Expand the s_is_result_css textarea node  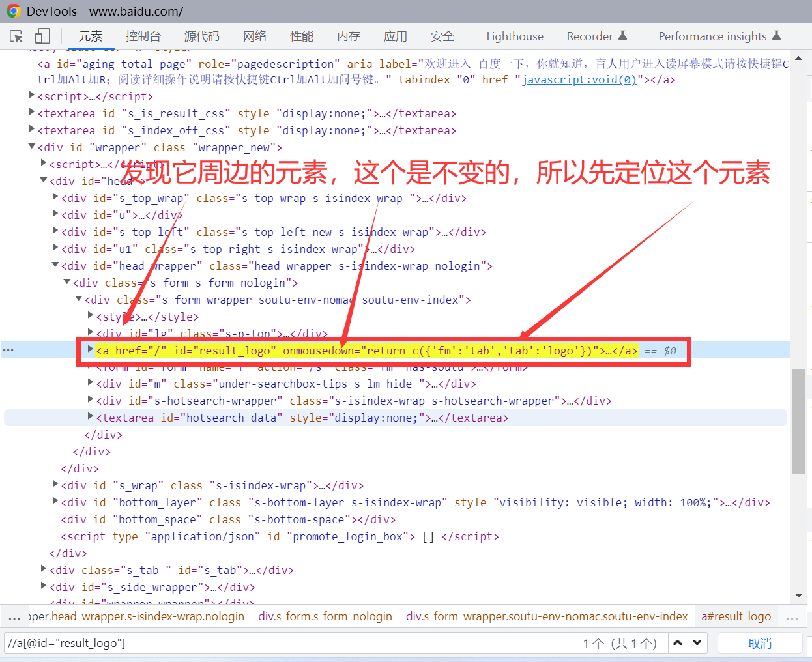[x=32, y=113]
